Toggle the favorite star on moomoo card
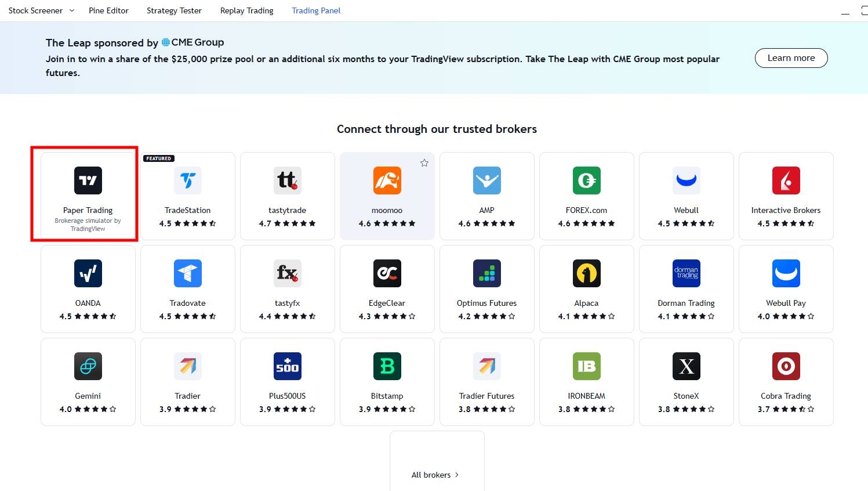The width and height of the screenshot is (868, 491). (424, 163)
